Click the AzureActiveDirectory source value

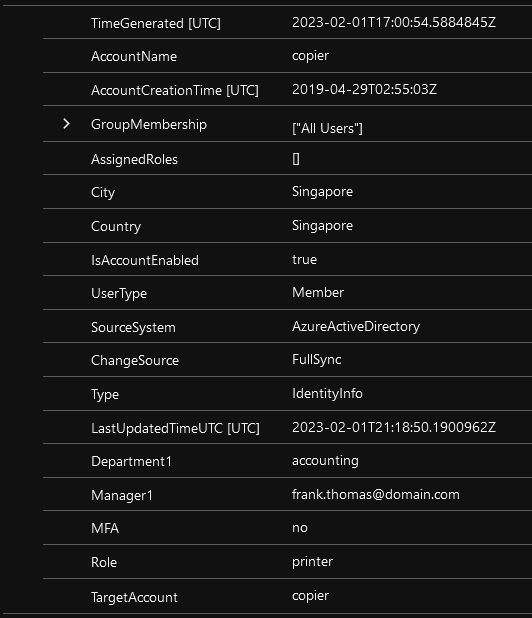pos(356,326)
